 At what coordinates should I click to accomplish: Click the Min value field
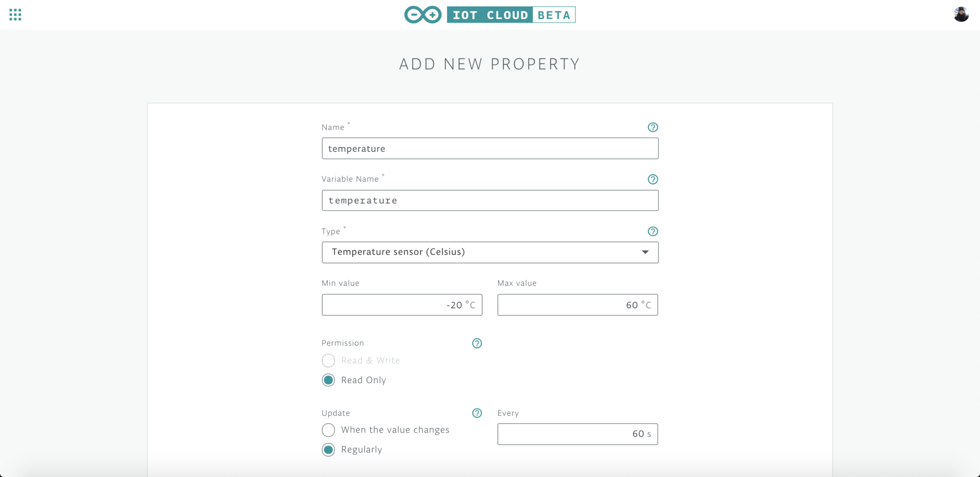[x=402, y=305]
